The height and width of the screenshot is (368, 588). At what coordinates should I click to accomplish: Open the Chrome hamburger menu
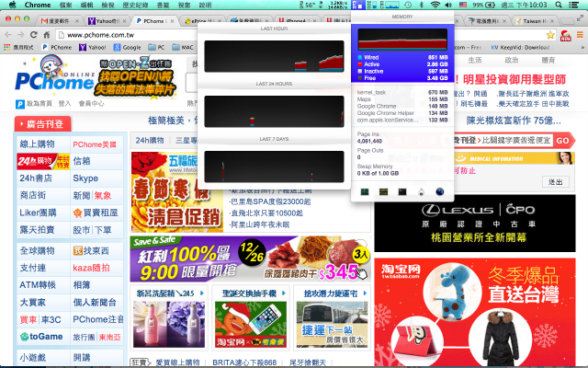580,35
